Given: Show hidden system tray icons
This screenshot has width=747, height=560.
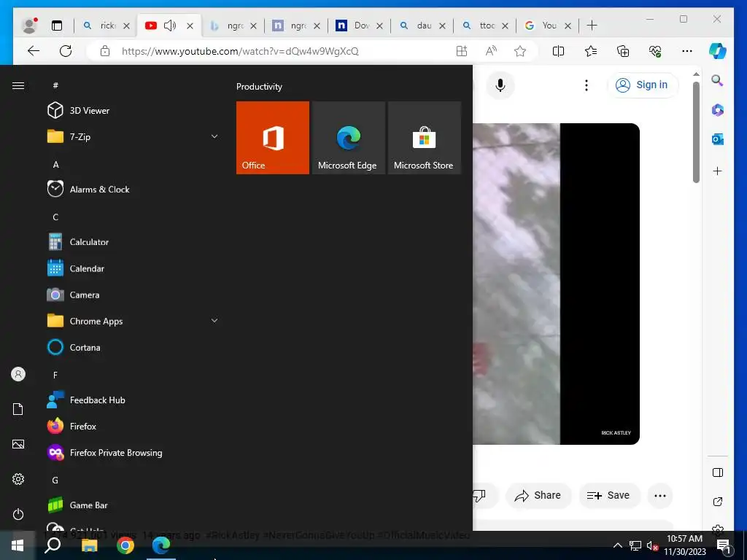Looking at the screenshot, I should [617, 545].
